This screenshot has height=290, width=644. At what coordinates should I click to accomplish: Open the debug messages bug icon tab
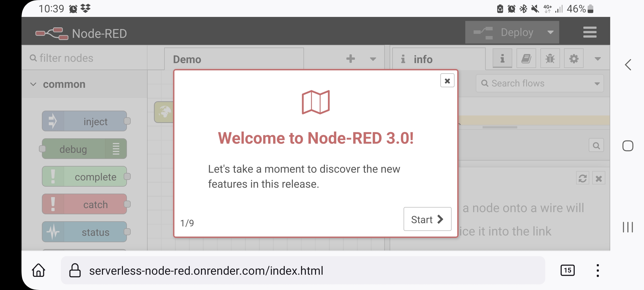tap(550, 59)
